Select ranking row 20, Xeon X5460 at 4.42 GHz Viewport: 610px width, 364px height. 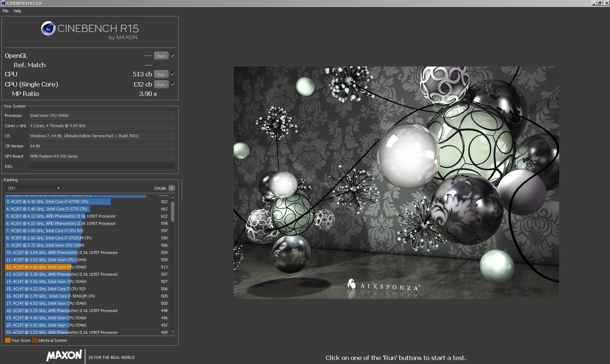click(87, 325)
